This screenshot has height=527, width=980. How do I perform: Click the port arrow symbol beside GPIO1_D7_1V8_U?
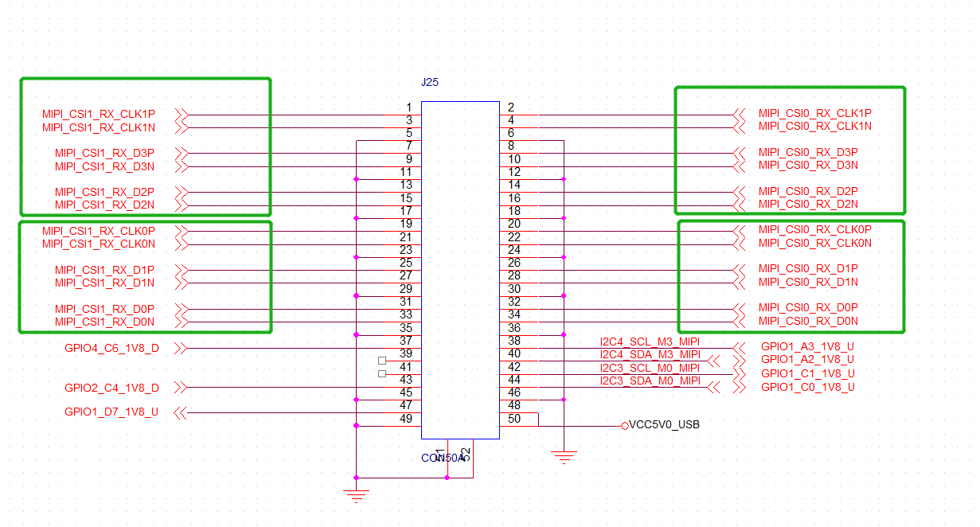click(180, 412)
